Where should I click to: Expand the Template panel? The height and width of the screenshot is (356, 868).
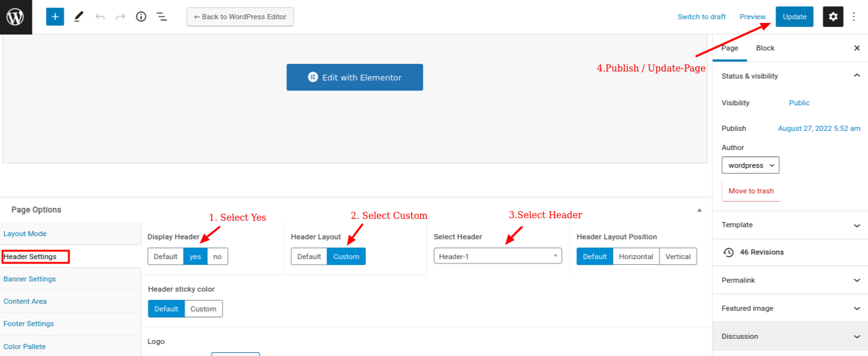coord(790,225)
